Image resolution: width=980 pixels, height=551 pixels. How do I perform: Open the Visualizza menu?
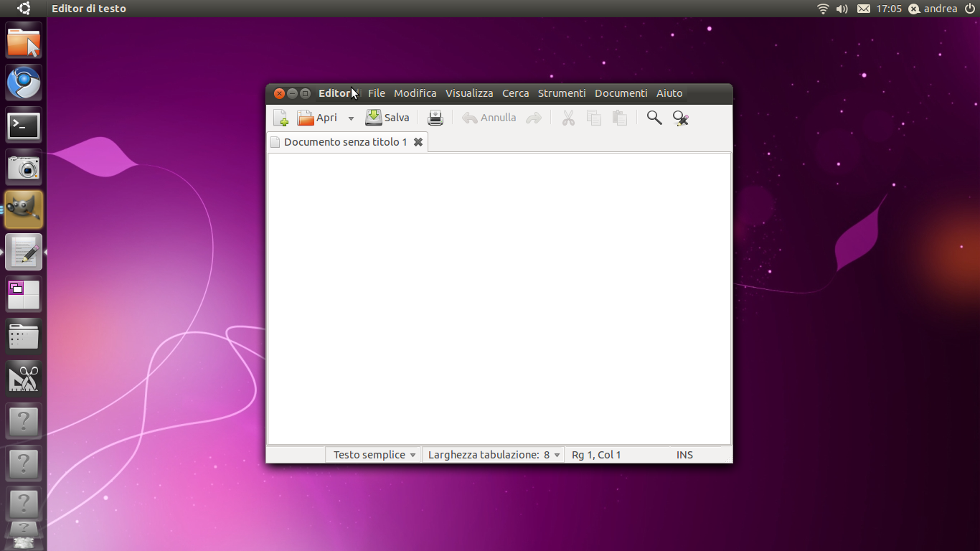469,93
